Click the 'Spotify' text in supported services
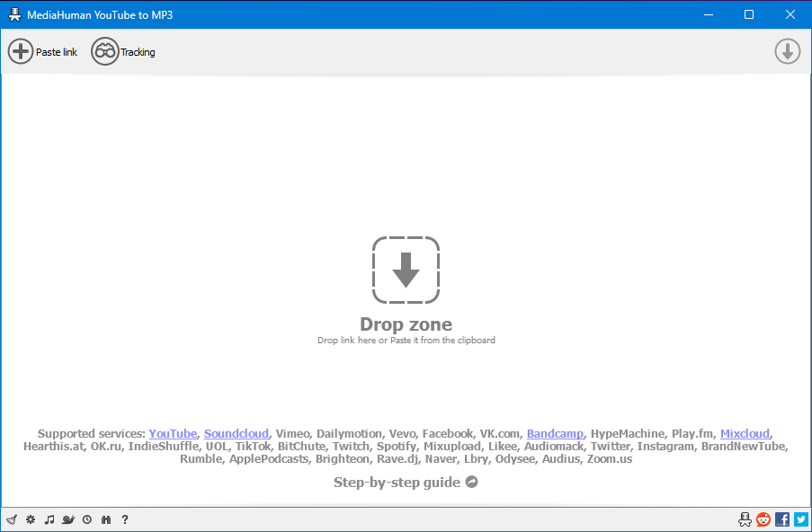This screenshot has height=532, width=812. coord(397,446)
